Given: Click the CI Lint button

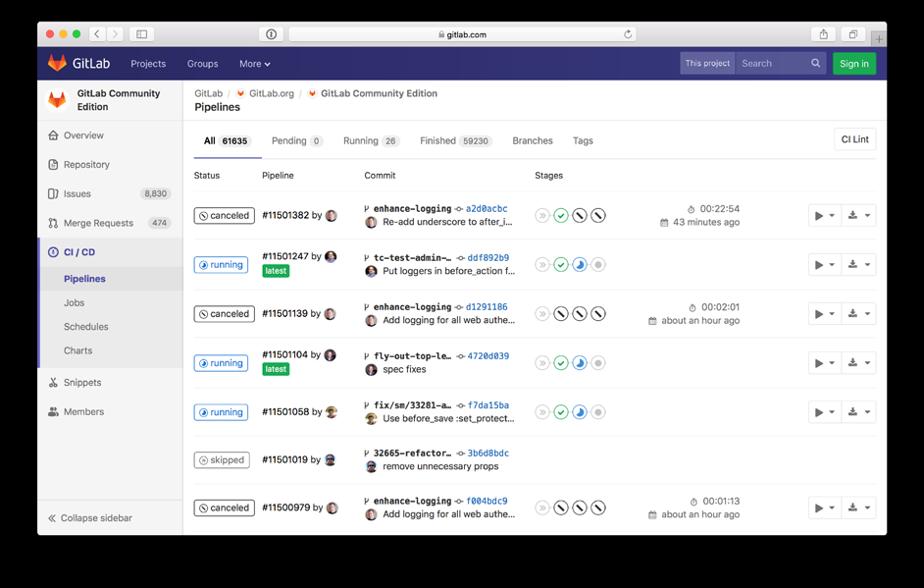Looking at the screenshot, I should [x=855, y=139].
